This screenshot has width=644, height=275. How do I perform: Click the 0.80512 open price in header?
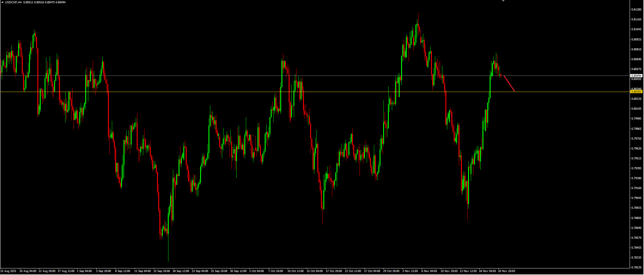[x=28, y=2]
